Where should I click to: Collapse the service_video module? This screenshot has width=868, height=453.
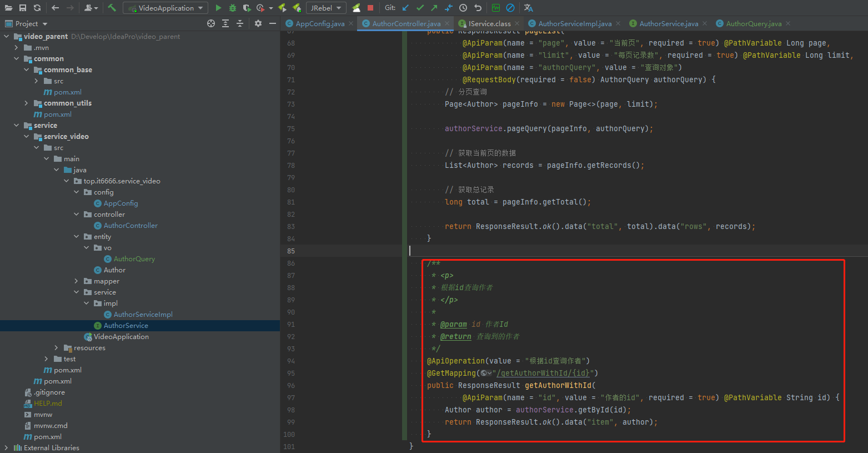click(x=26, y=137)
